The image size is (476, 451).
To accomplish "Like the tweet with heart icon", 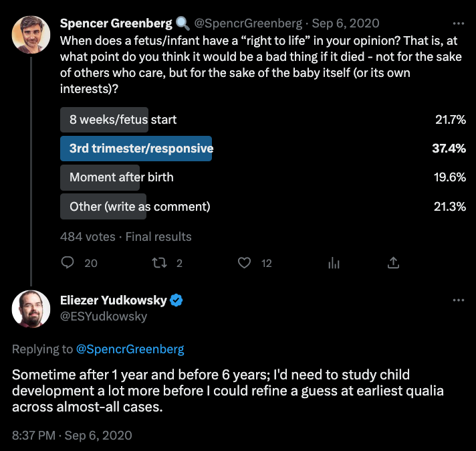I will point(245,263).
